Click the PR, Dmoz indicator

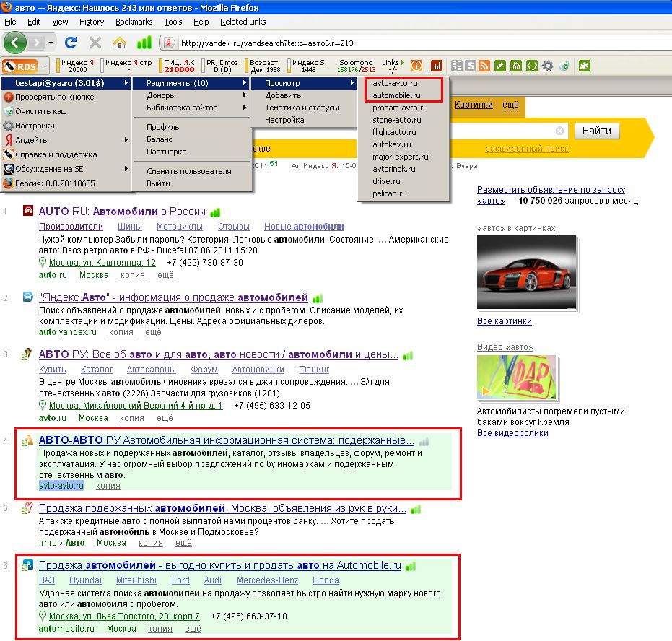[221, 66]
